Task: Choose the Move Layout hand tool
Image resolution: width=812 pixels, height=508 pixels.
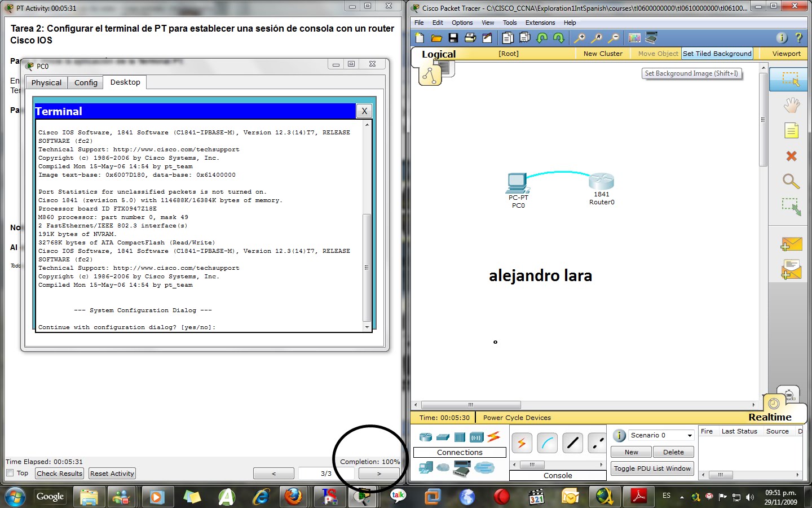Action: 792,105
